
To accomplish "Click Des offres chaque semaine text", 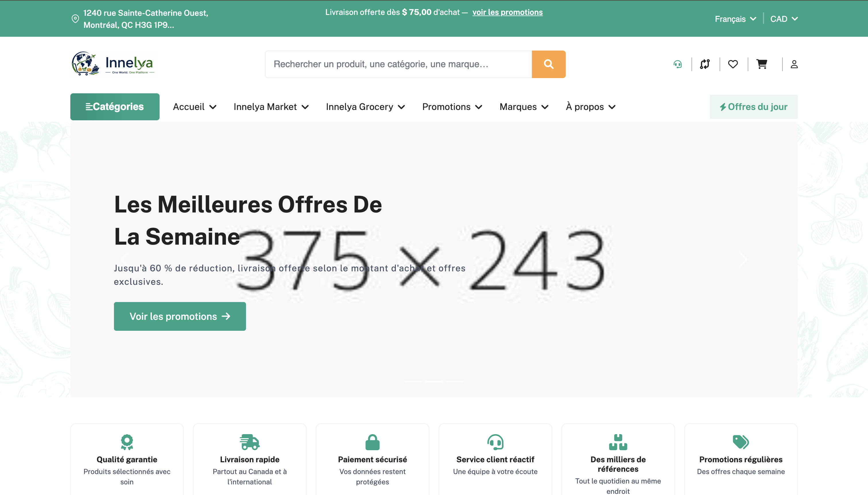I will pos(741,471).
